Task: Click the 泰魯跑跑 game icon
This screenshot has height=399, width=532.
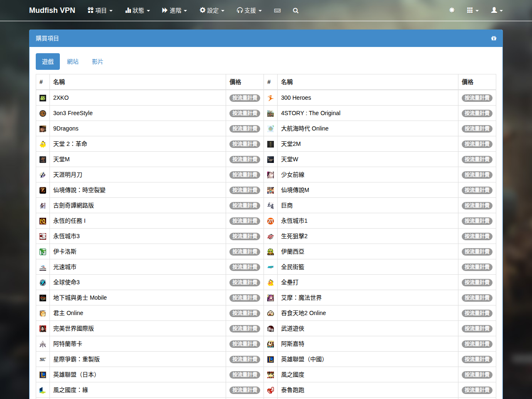Action: point(271,390)
